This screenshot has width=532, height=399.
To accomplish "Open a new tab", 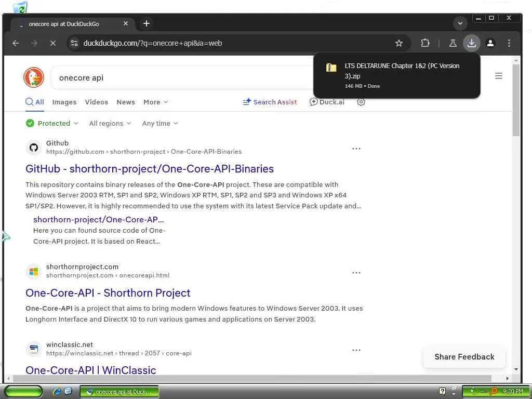I will [x=146, y=23].
